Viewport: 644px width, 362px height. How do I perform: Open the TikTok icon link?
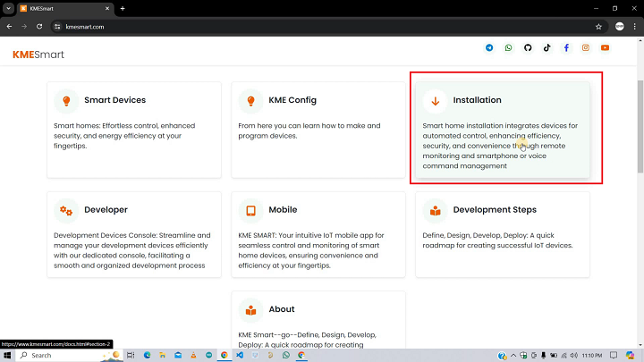[x=547, y=47]
